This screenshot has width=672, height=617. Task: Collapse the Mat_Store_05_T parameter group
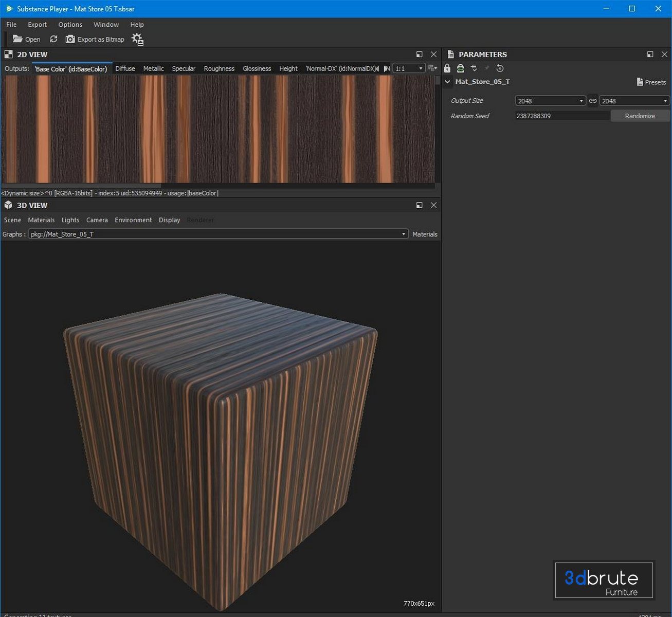[447, 82]
